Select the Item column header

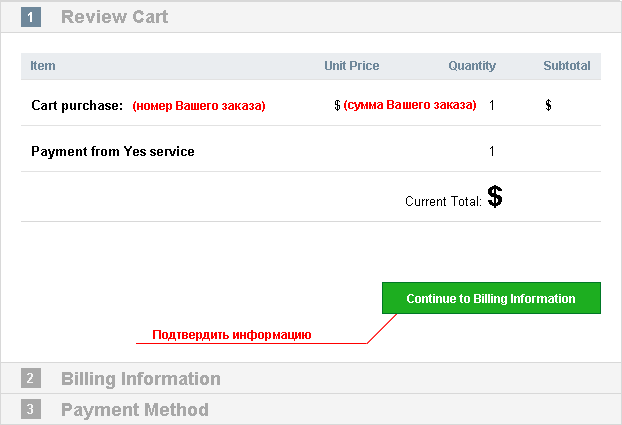43,65
